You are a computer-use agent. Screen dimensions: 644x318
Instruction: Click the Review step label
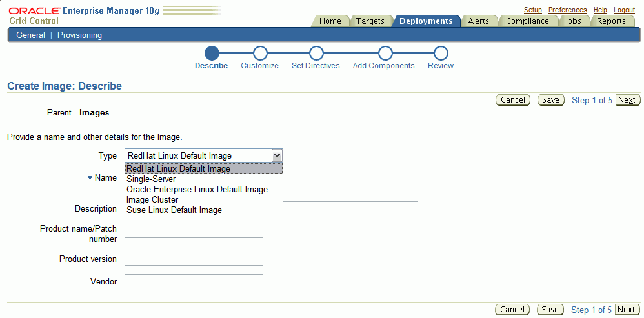pos(441,66)
